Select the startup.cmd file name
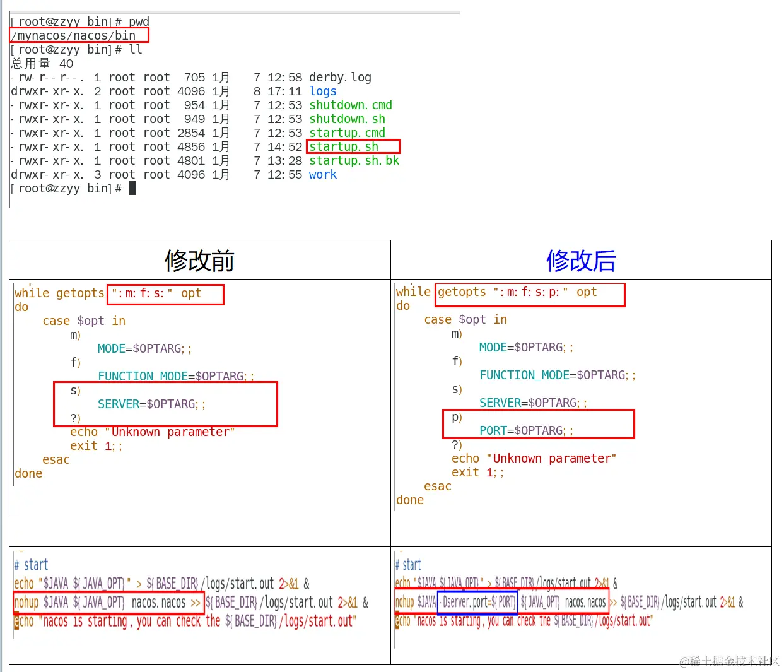Image resolution: width=784 pixels, height=672 pixels. 347,133
